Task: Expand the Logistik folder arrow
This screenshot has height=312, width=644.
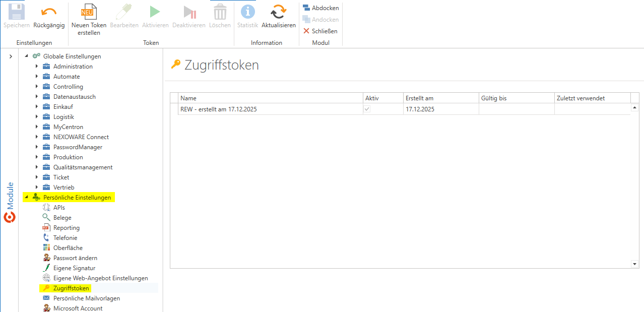Action: (37, 117)
